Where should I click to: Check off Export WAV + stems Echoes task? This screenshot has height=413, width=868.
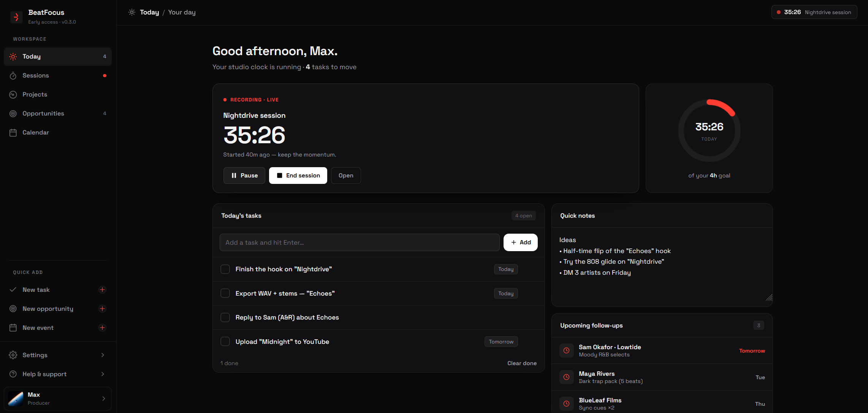[x=225, y=293]
